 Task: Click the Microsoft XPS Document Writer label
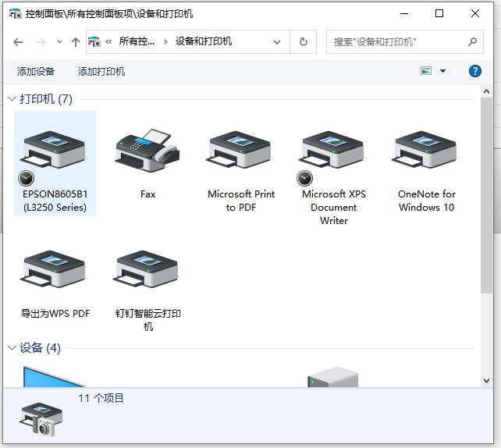tap(334, 207)
